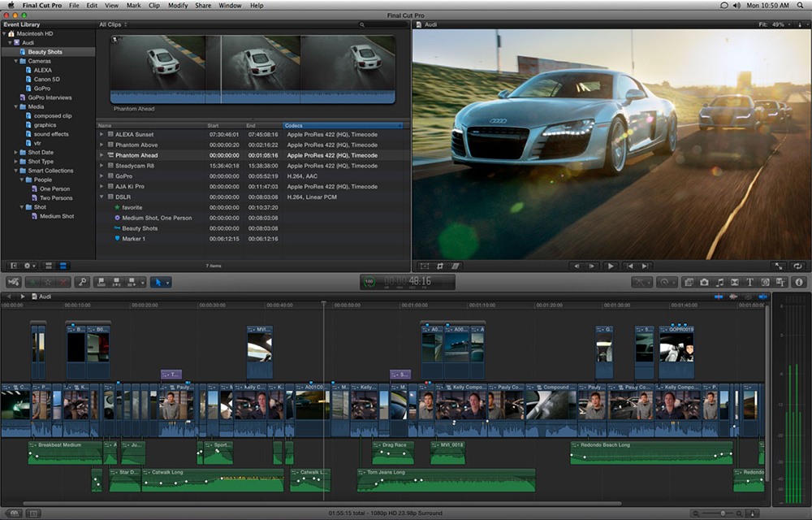Open the Titles browser (T icon)

(749, 282)
